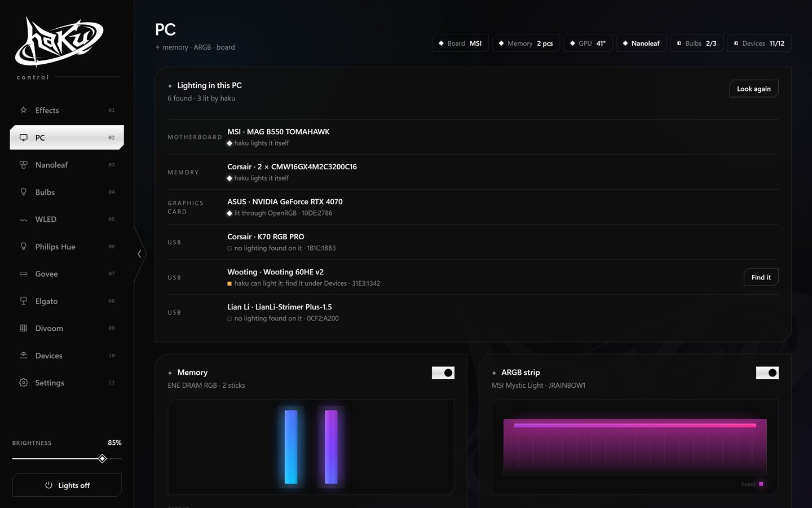The height and width of the screenshot is (508, 812).
Task: Click the Effects star icon in sidebar
Action: [x=23, y=110]
